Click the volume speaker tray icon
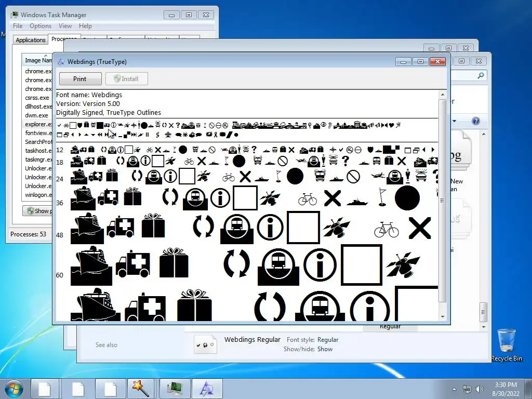The height and width of the screenshot is (399, 532). [x=480, y=389]
